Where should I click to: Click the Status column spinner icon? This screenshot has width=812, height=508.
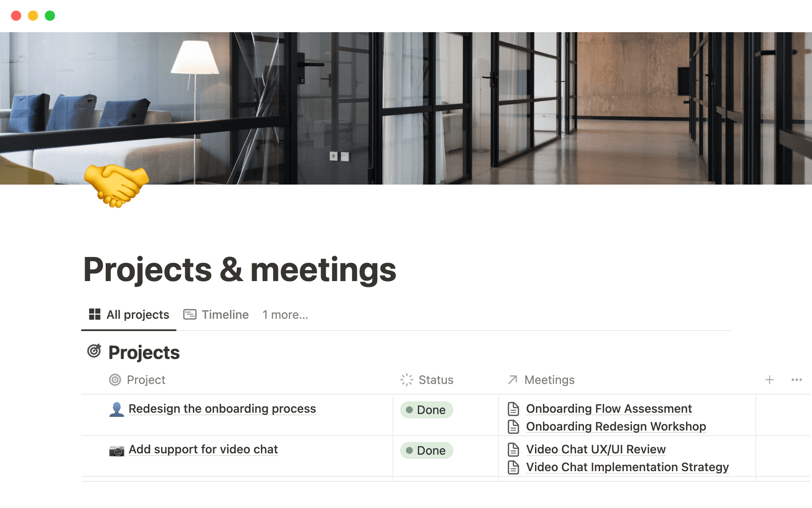click(x=406, y=380)
